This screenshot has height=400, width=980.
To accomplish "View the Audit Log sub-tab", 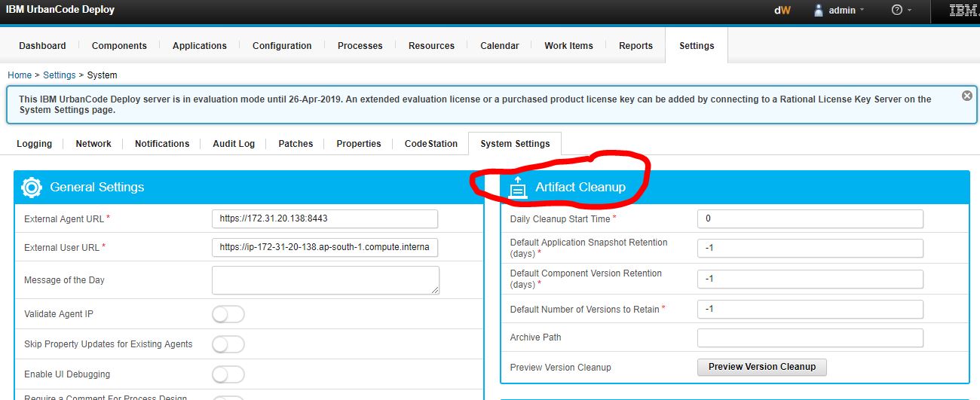I will point(234,144).
